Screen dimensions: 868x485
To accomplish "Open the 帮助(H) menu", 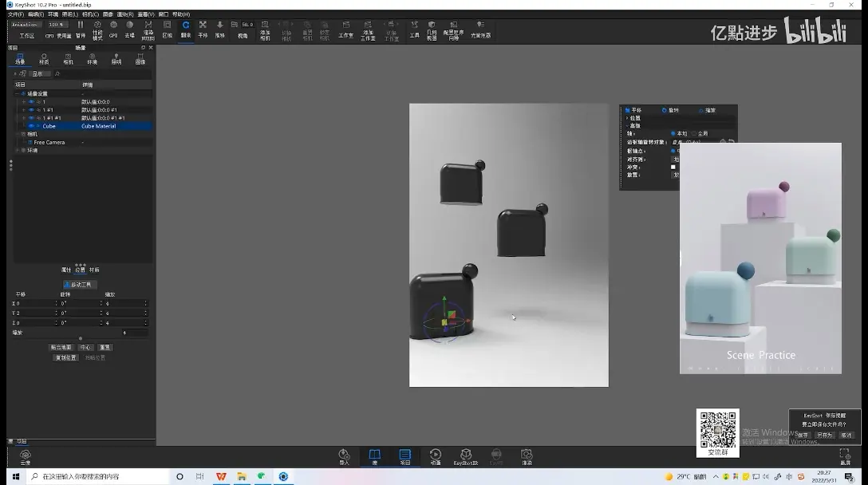I will pyautogui.click(x=181, y=14).
